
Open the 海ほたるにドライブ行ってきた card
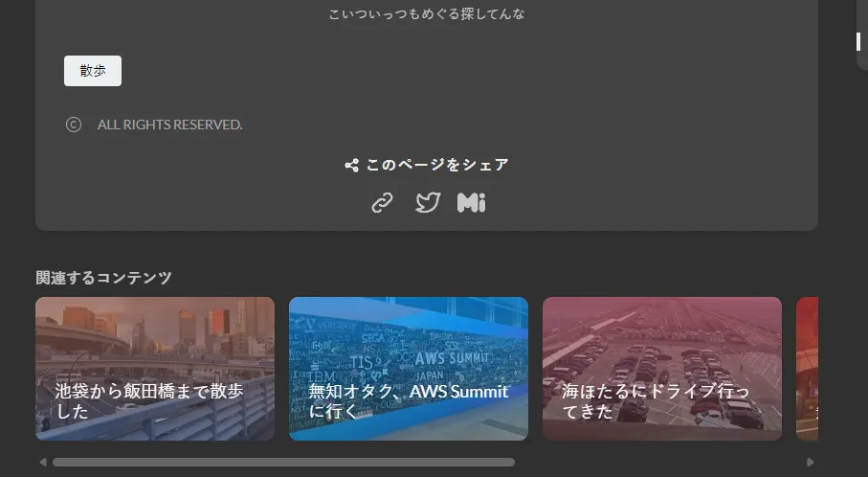coord(662,369)
